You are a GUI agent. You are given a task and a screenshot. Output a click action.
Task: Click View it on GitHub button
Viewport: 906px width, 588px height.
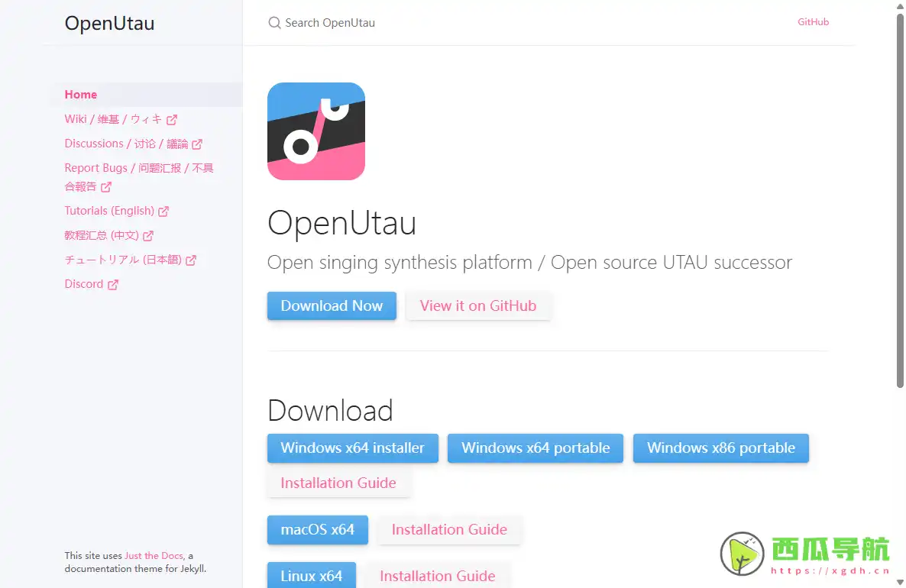478,305
